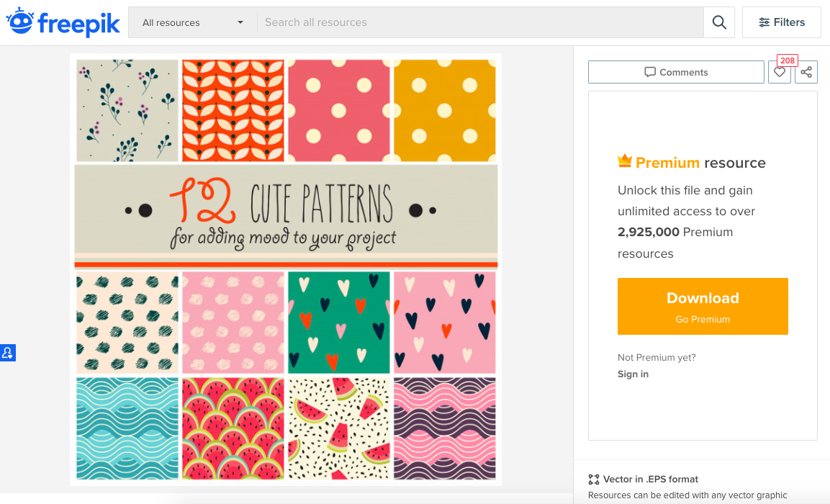Open the Filters panel
Screen dimensions: 830x504
(x=782, y=22)
